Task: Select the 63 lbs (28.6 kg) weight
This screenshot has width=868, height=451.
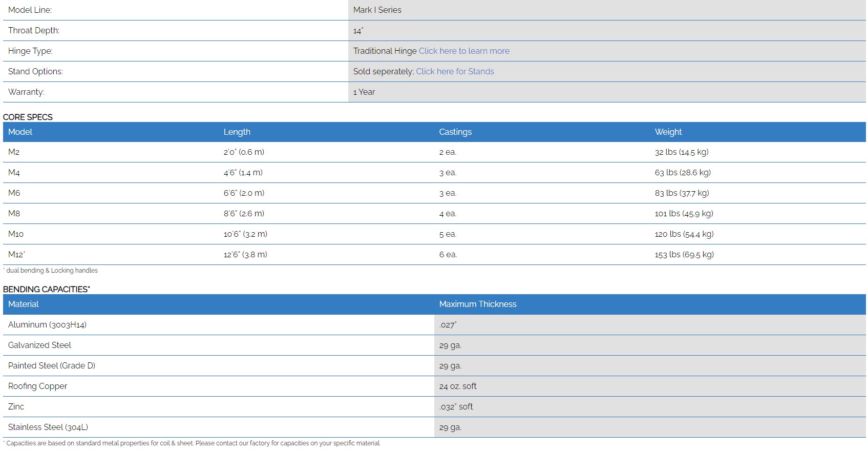Action: pyautogui.click(x=683, y=172)
